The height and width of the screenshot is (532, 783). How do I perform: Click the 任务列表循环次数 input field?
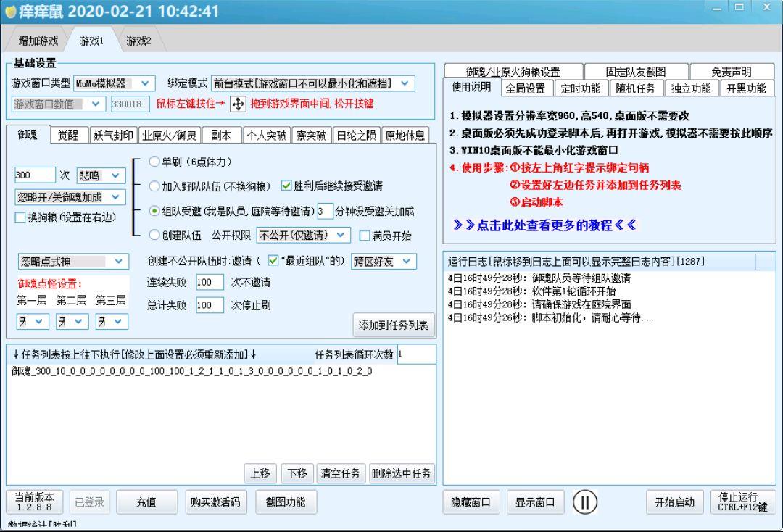(415, 354)
